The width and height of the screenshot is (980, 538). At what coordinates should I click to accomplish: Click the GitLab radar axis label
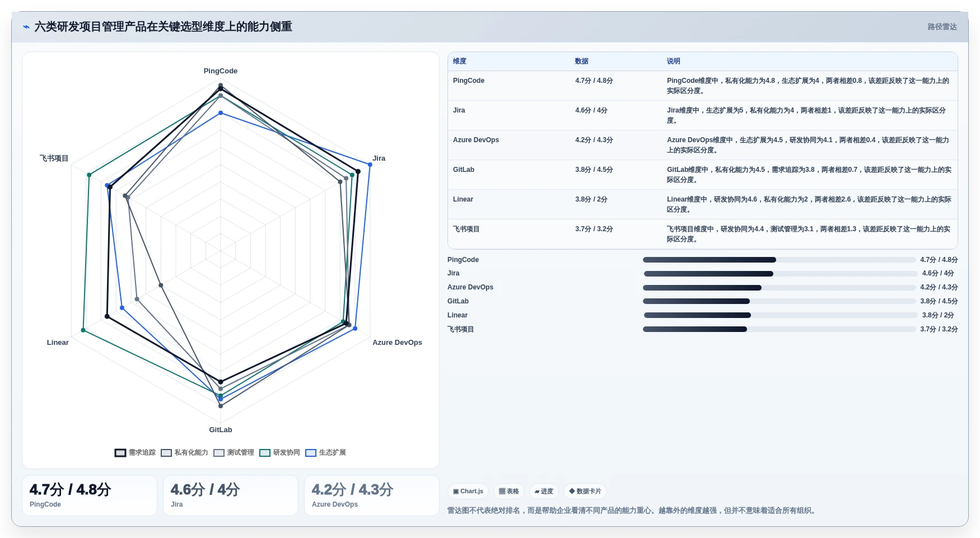pyautogui.click(x=221, y=430)
